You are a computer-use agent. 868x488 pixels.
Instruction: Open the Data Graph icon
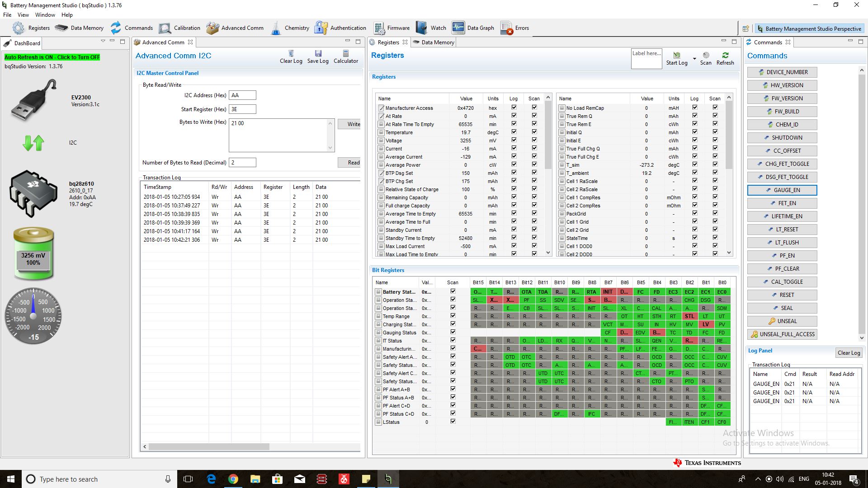[458, 28]
